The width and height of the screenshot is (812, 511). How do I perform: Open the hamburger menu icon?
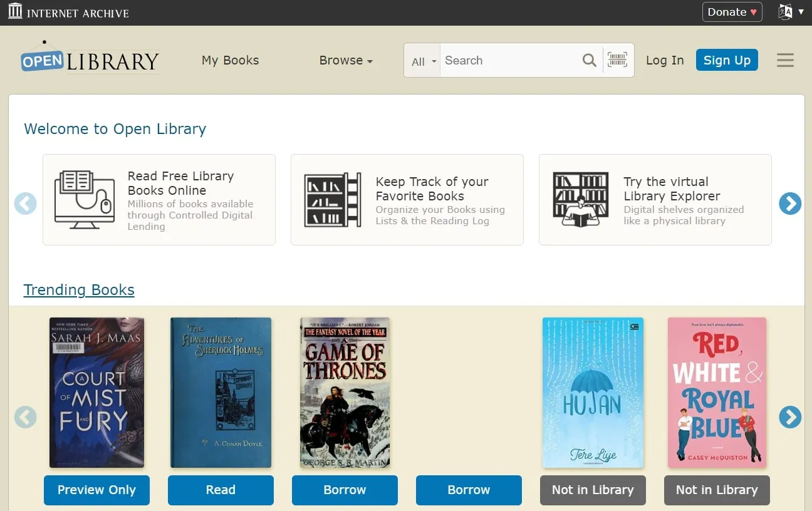[785, 59]
